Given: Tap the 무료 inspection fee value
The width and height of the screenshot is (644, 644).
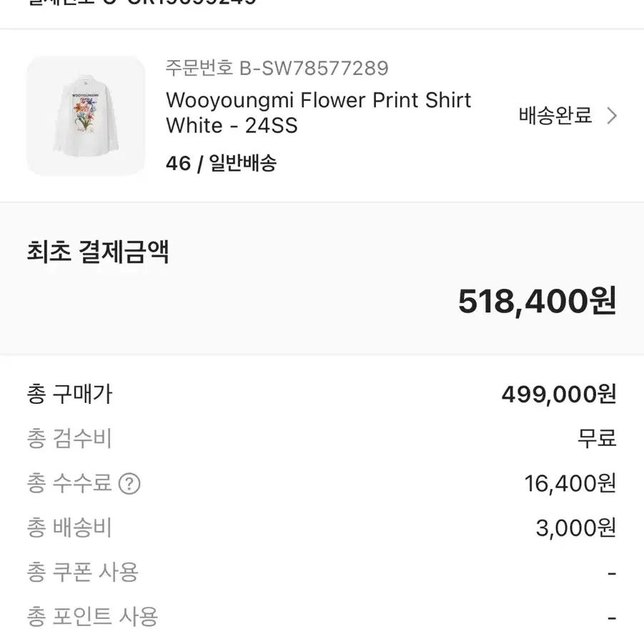Looking at the screenshot, I should [x=597, y=438].
